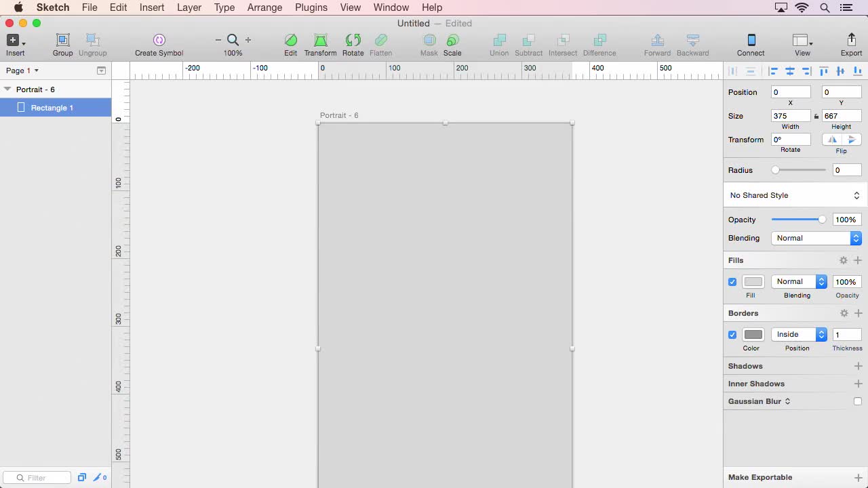Click the Flatten icon
868x488 pixels.
[x=380, y=41]
